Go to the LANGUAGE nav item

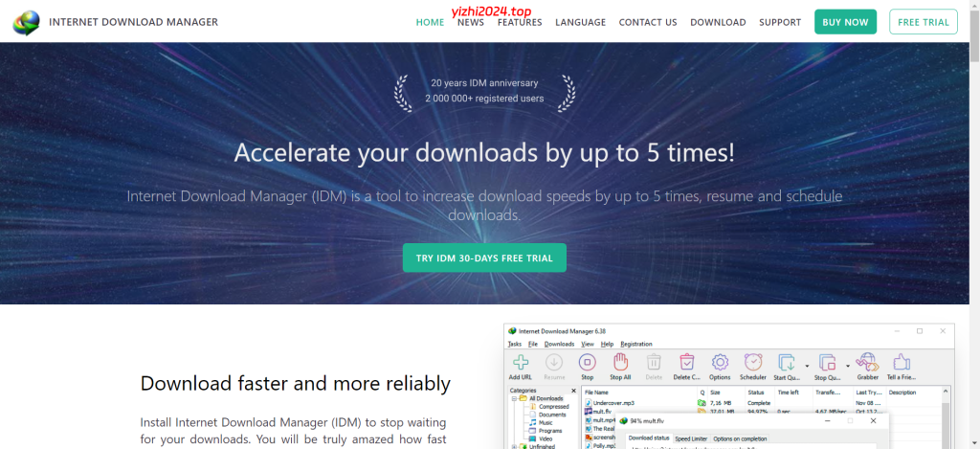580,22
